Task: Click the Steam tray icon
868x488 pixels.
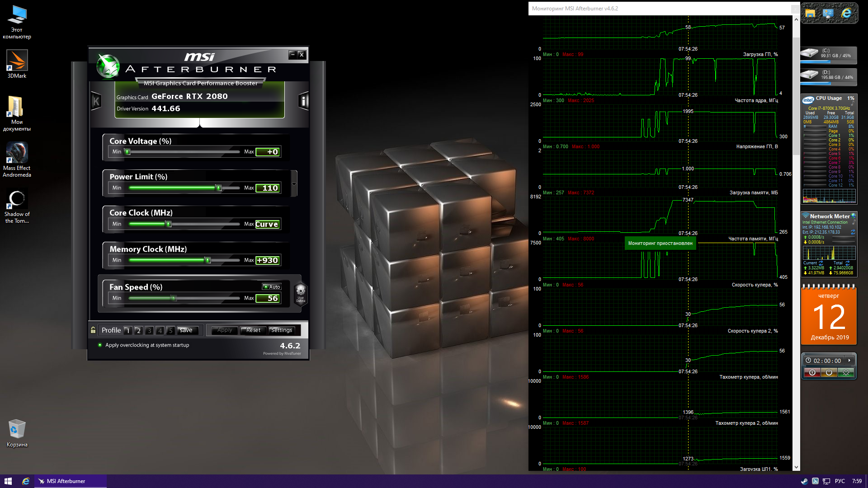Action: coord(804,481)
